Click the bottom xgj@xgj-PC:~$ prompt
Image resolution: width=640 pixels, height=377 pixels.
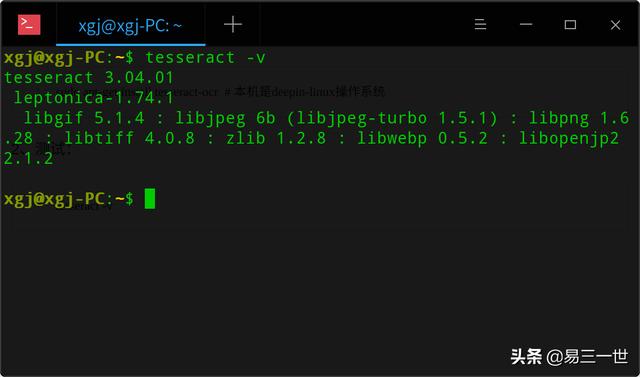pos(69,199)
